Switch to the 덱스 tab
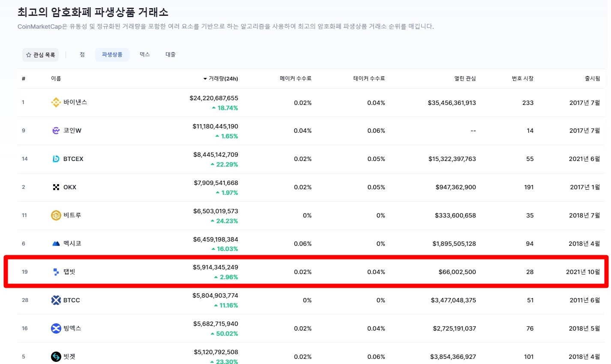 [x=145, y=54]
